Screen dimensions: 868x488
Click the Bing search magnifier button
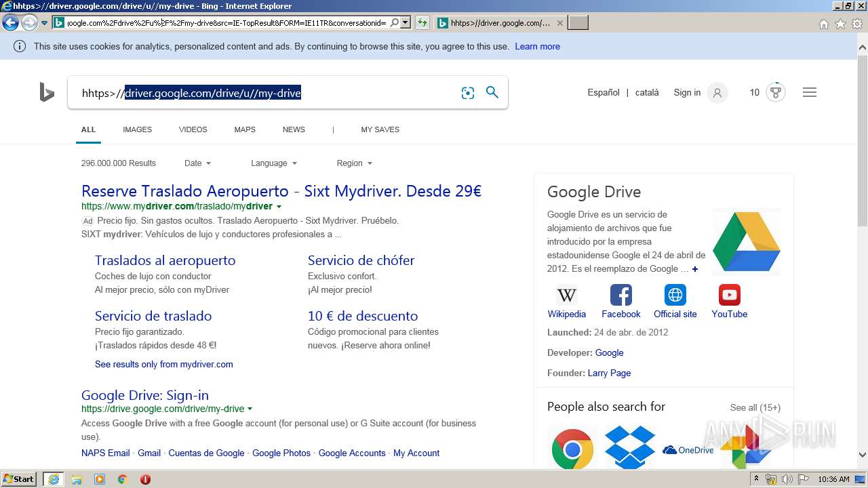(492, 92)
